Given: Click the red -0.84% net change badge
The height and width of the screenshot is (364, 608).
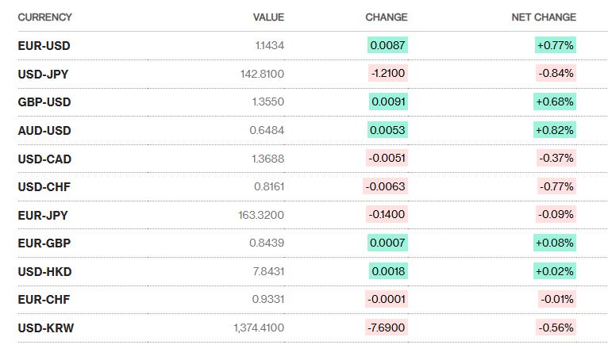Looking at the screenshot, I should 555,74.
